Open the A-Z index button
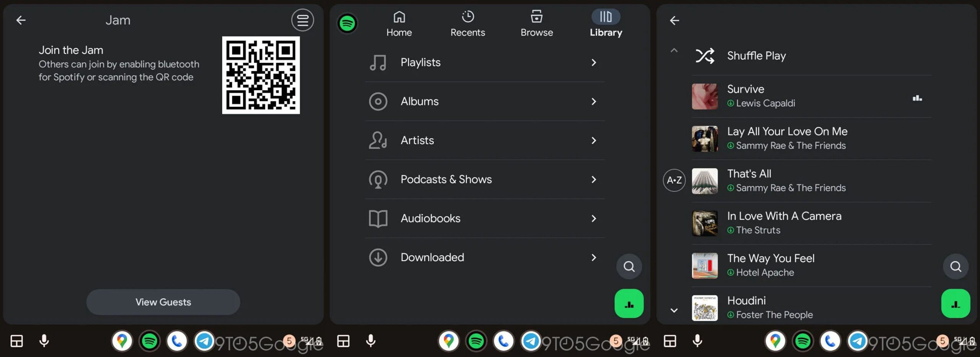This screenshot has width=980, height=357. click(x=674, y=180)
